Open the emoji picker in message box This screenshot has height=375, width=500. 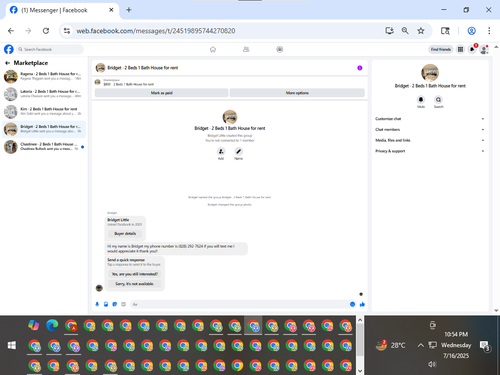click(x=352, y=304)
